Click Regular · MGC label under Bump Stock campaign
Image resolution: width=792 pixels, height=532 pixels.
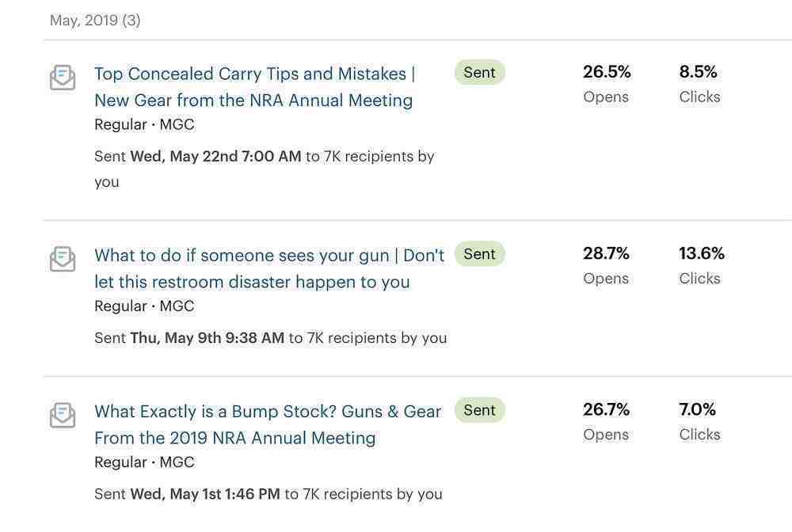(144, 462)
